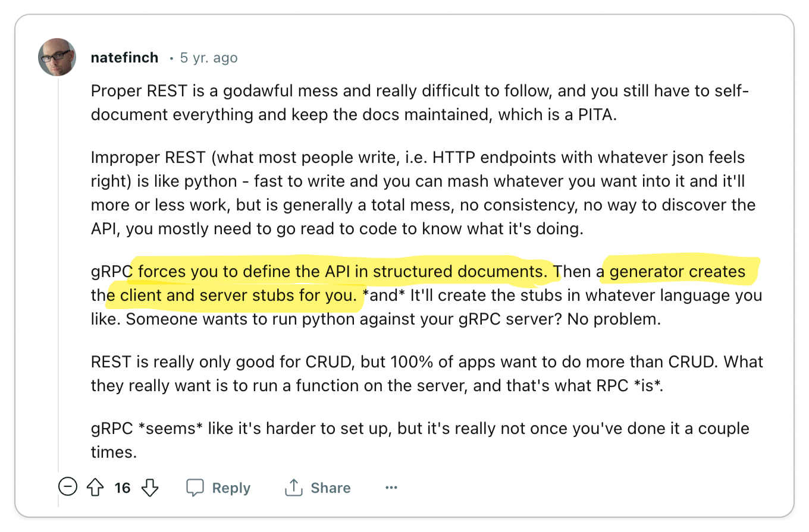Click the vote score number 16
The height and width of the screenshot is (532, 809).
[123, 488]
